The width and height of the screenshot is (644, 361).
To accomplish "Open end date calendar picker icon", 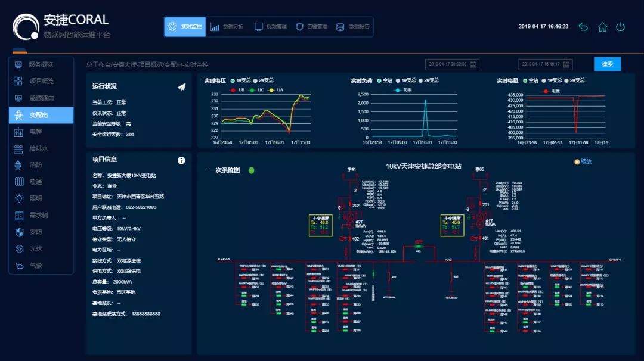I will [566, 64].
